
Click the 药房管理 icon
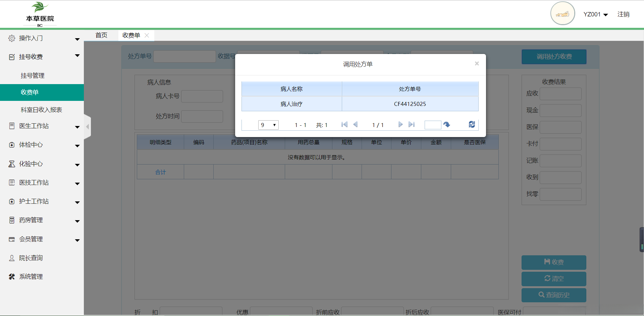(x=12, y=220)
